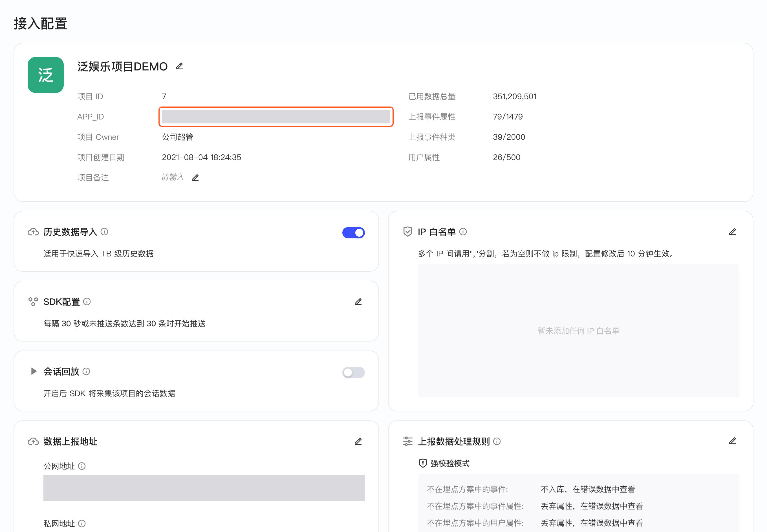Viewport: 767px width, 532px height.
Task: Click the info icon beside IP 白名单
Action: 463,232
